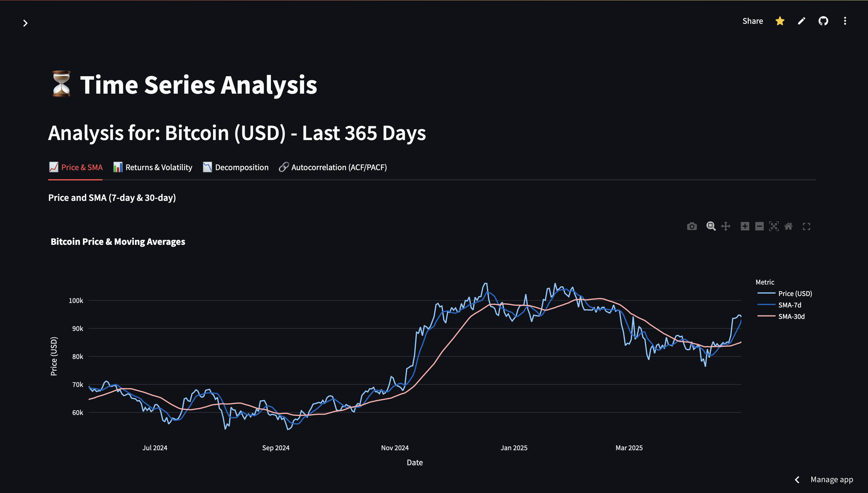Click the Share button
This screenshot has height=493, width=868.
click(x=753, y=21)
